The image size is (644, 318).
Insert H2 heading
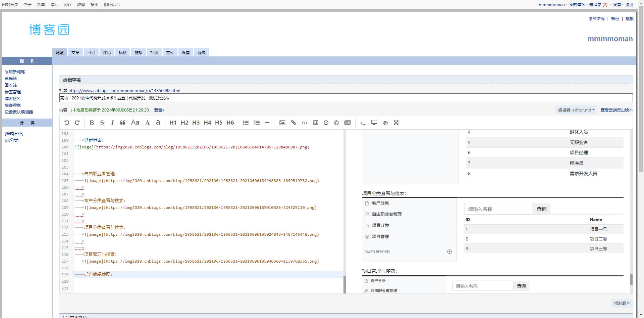point(184,123)
